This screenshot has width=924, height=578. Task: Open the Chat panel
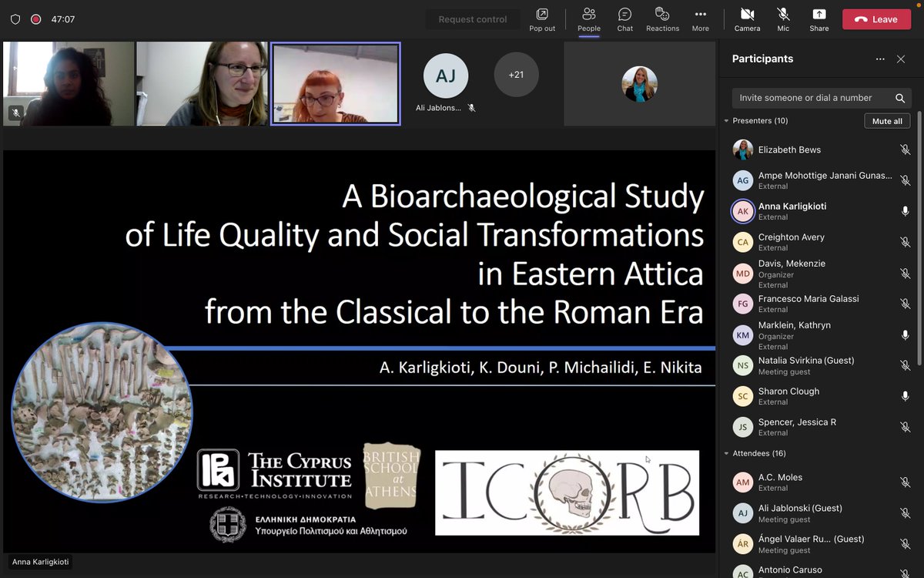(x=624, y=19)
